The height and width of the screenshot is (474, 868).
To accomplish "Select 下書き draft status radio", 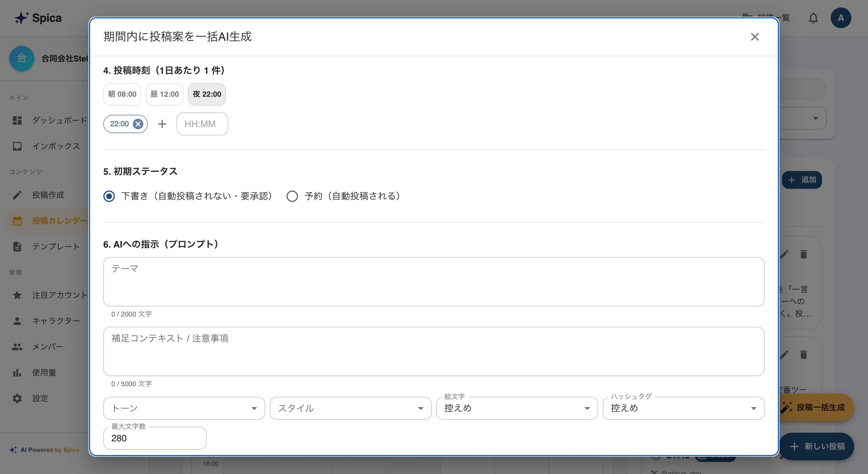I will click(109, 196).
